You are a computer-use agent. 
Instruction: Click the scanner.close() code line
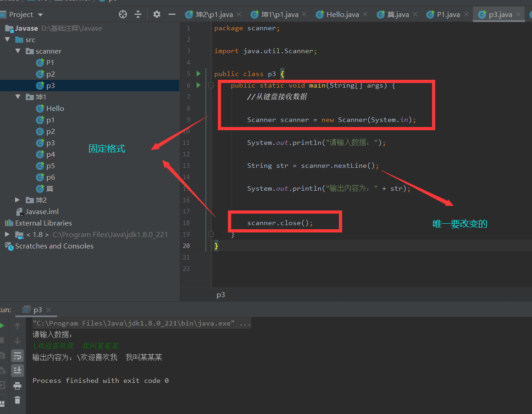(x=280, y=223)
